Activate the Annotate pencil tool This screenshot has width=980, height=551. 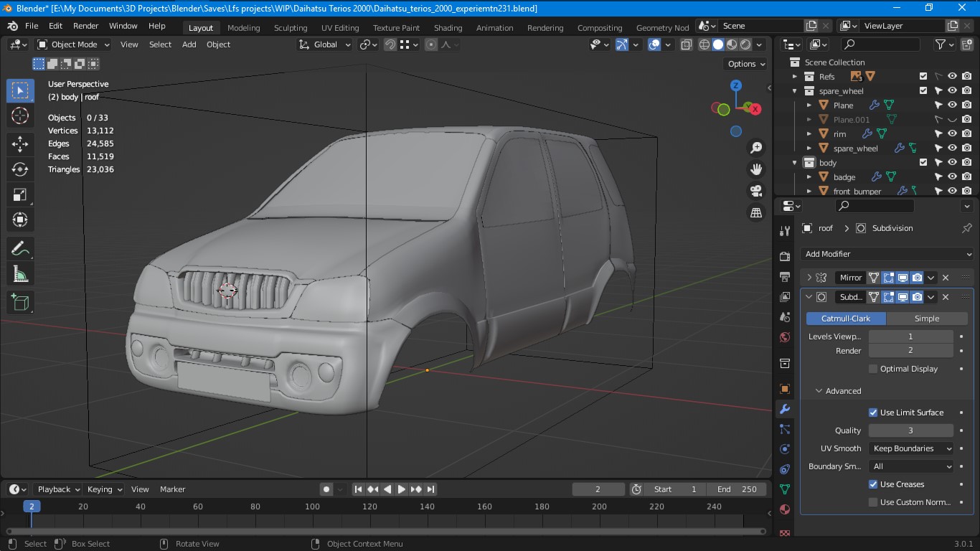pos(20,249)
